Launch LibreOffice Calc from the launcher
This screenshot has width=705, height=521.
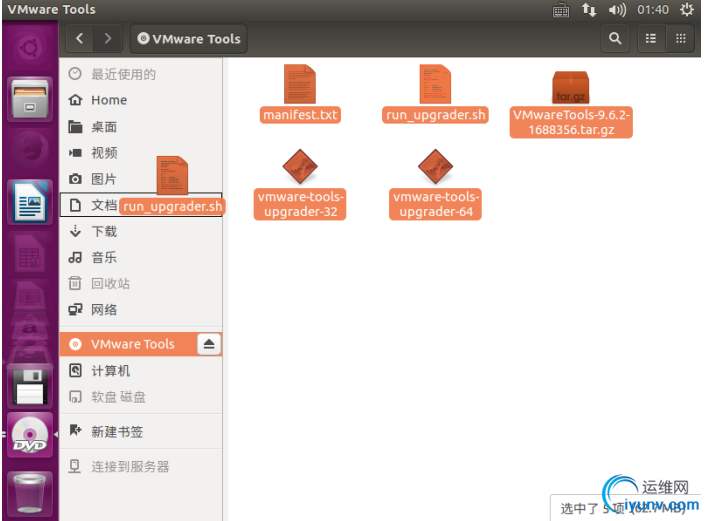(30, 253)
